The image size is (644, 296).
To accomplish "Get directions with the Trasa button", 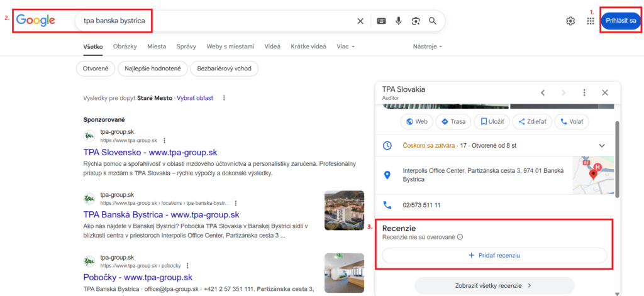I will tap(453, 121).
